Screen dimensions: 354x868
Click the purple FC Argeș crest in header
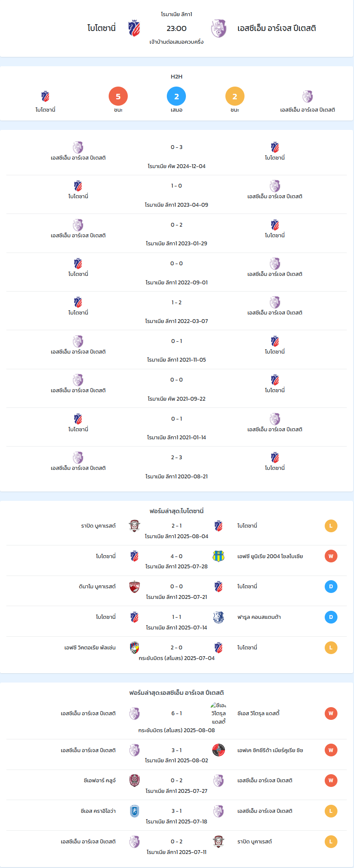click(x=219, y=28)
